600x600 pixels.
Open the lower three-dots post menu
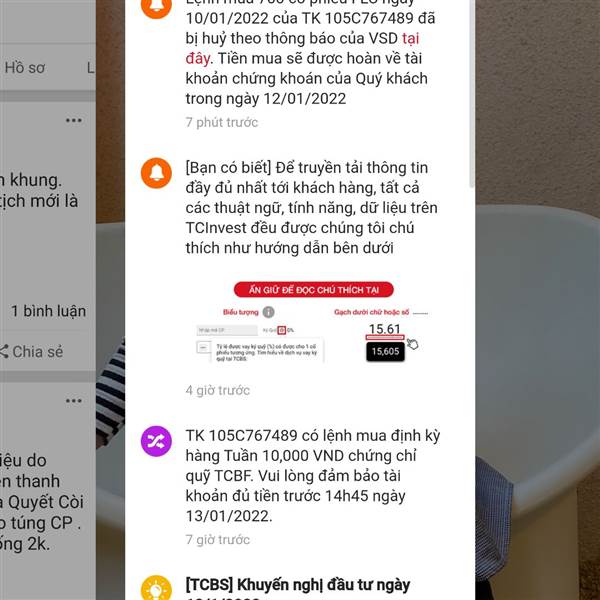tap(73, 401)
